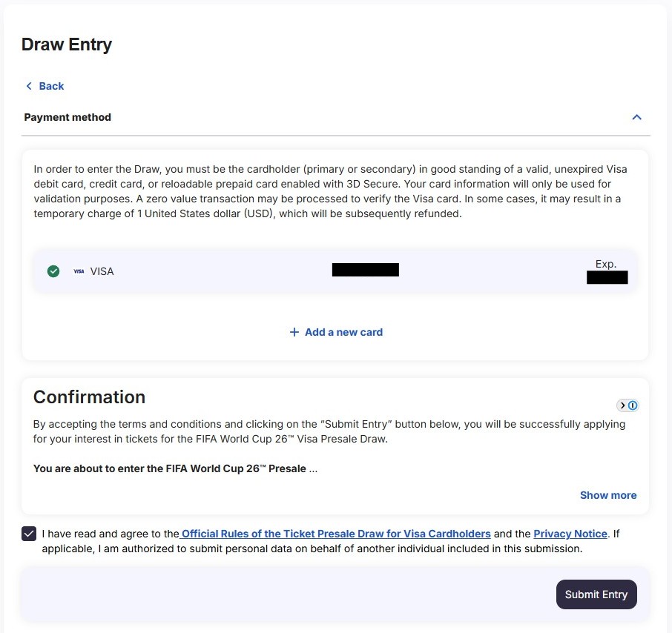Screen dimensions: 672x633
Task: Click the Confirmation heading
Action: [x=89, y=397]
